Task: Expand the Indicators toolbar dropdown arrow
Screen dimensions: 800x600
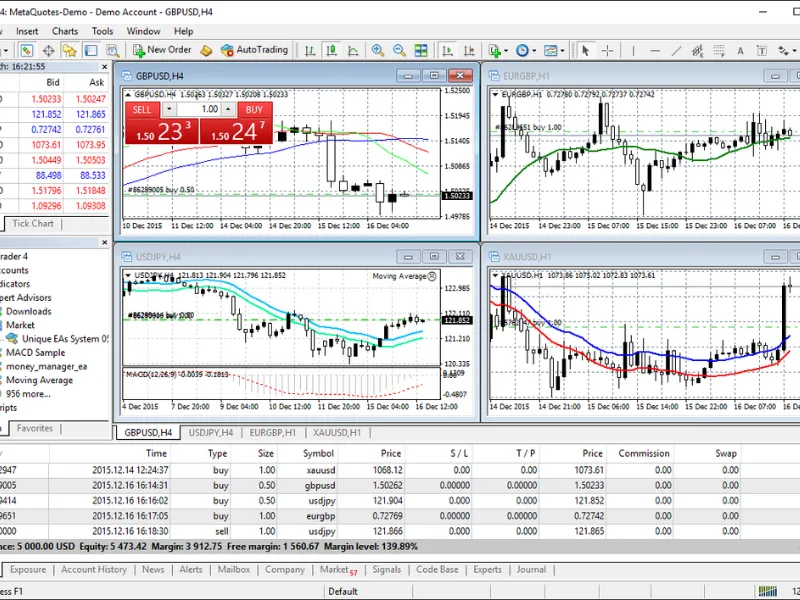Action: click(506, 51)
